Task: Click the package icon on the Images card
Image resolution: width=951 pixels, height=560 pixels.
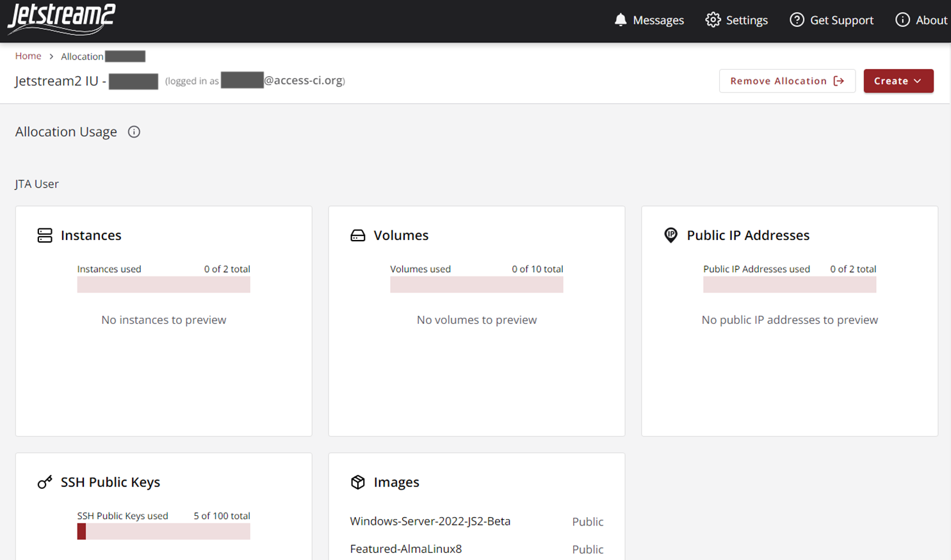Action: [357, 483]
